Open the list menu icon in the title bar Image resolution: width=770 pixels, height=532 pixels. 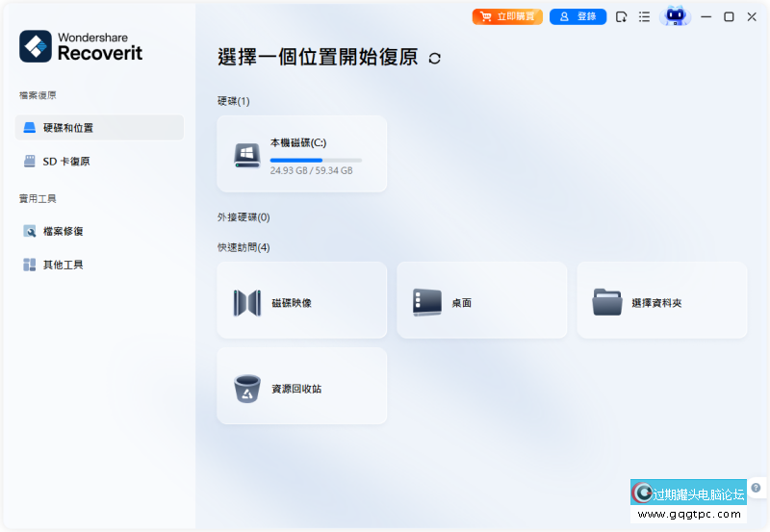[644, 16]
